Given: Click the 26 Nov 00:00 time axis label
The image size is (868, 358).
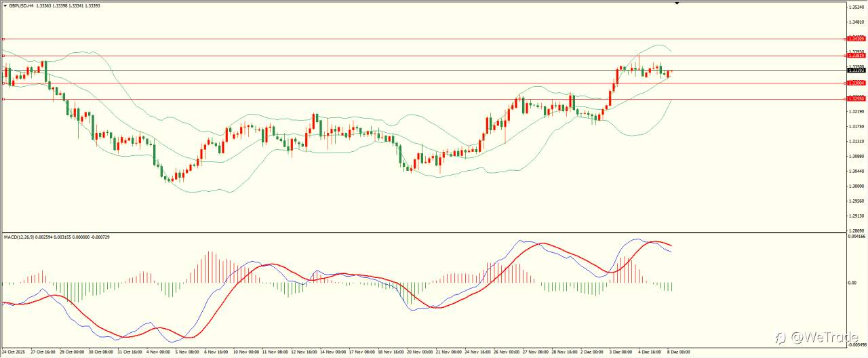Looking at the screenshot, I should (x=506, y=353).
